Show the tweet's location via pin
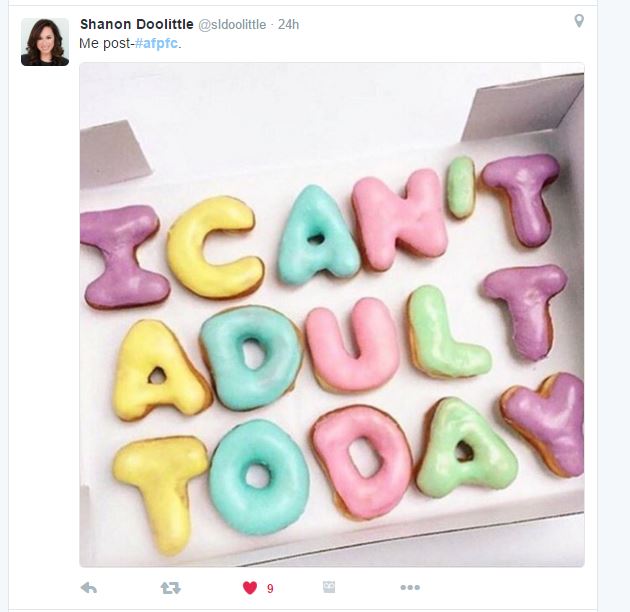This screenshot has height=612, width=630. tap(579, 21)
